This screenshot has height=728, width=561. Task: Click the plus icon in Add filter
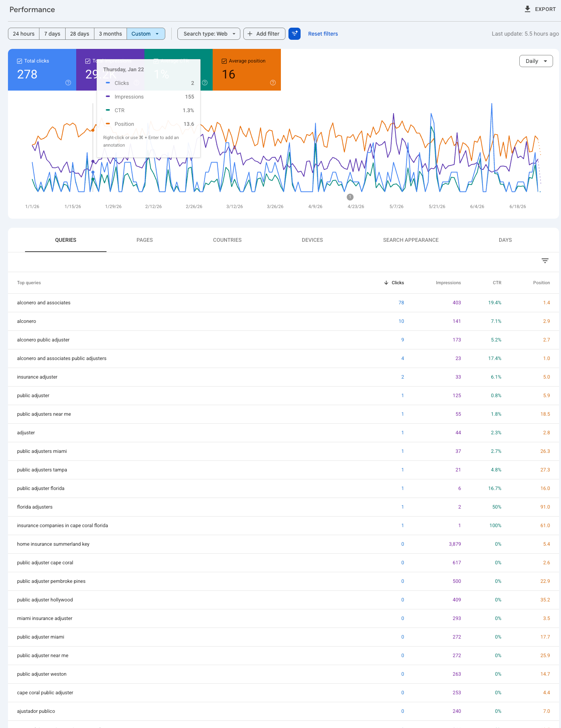pyautogui.click(x=250, y=34)
